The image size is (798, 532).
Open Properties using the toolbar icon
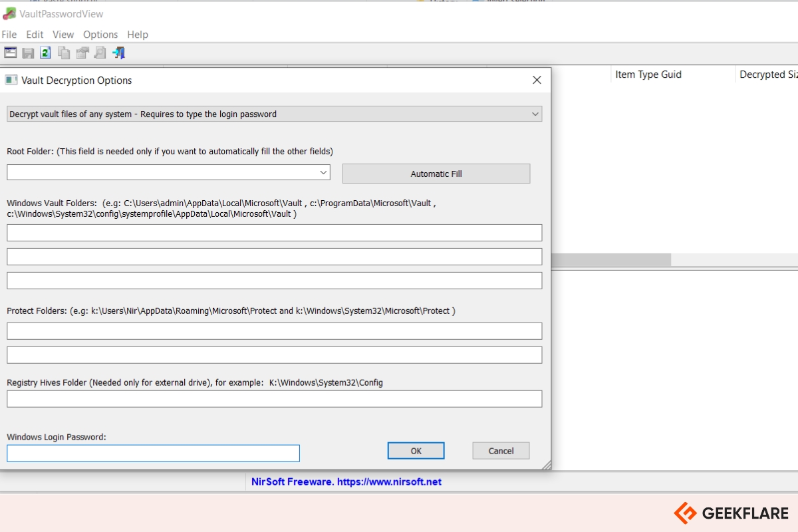[x=82, y=53]
